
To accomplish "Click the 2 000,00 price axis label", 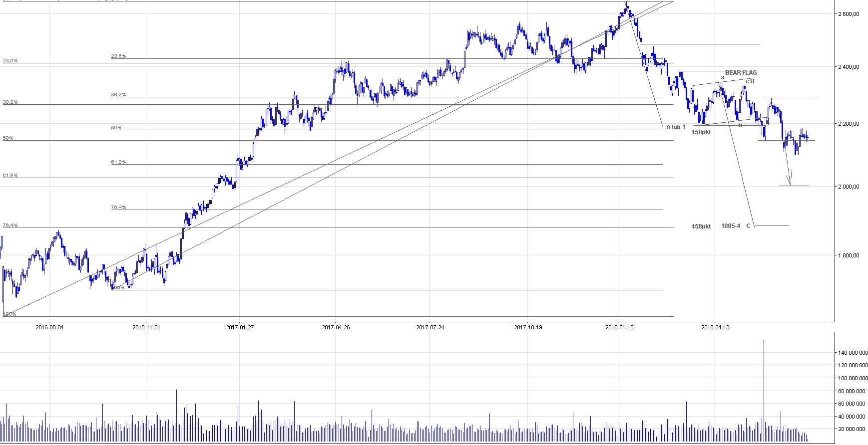I will 848,187.
